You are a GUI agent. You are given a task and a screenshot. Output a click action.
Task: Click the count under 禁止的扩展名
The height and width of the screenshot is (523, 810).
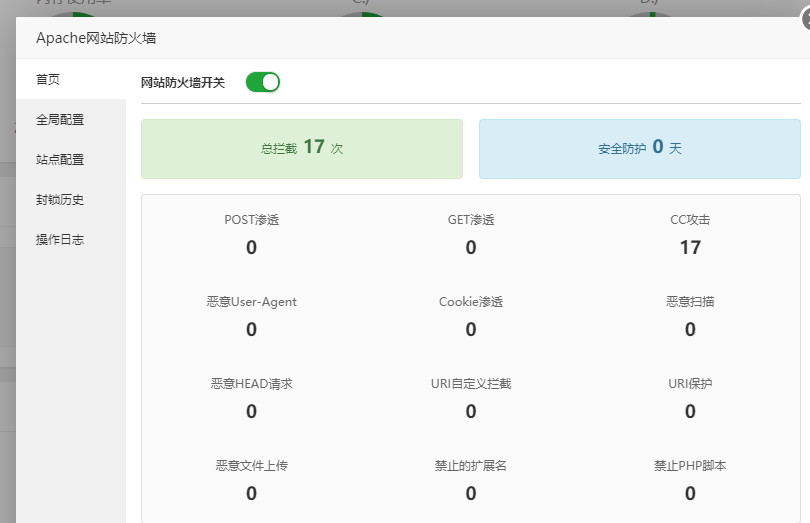(471, 494)
